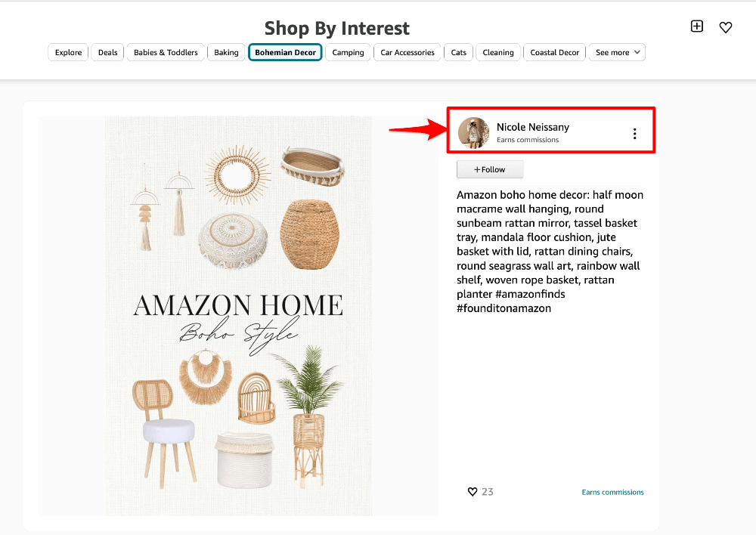The width and height of the screenshot is (756, 535).
Task: Select the Cats category chip
Action: (458, 52)
